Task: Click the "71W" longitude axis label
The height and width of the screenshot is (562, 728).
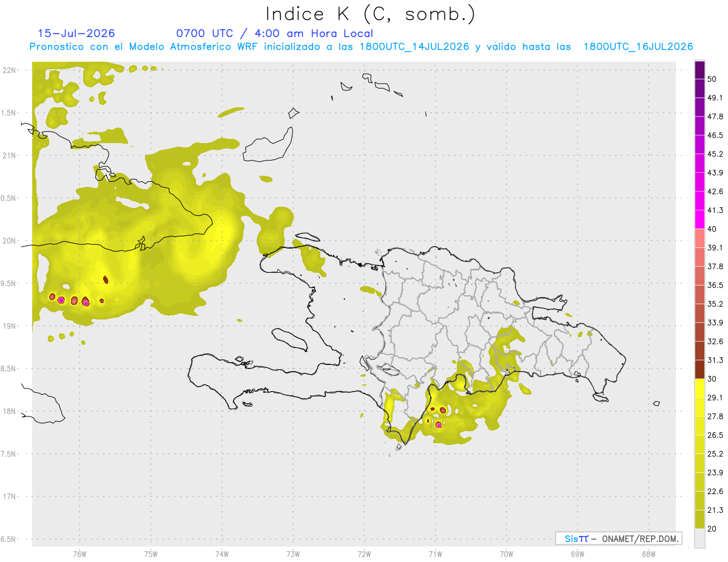Action: (x=435, y=554)
